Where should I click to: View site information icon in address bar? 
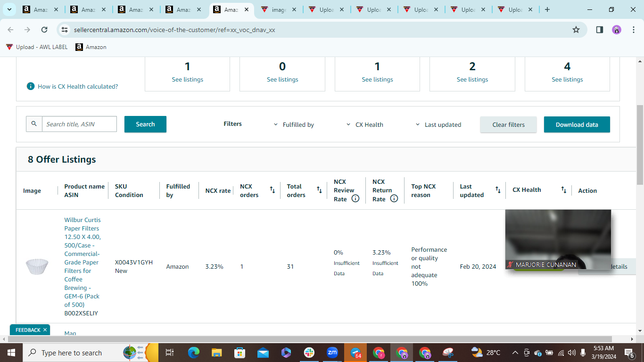(65, 30)
